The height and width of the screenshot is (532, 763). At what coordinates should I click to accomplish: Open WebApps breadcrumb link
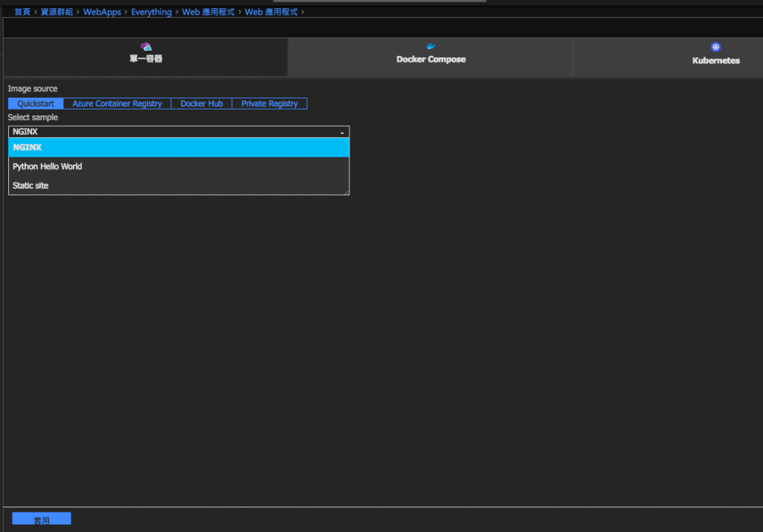pos(101,12)
